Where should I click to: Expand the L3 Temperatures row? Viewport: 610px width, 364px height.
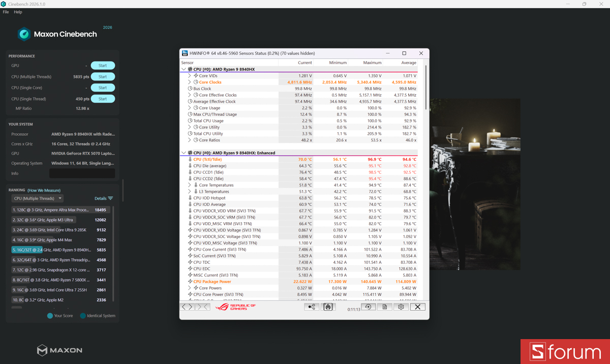click(190, 191)
